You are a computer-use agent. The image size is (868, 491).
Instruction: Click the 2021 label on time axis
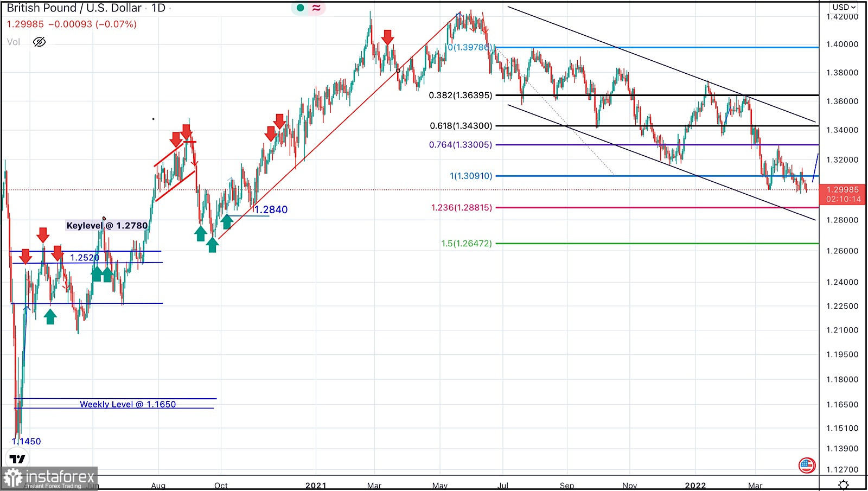click(316, 486)
